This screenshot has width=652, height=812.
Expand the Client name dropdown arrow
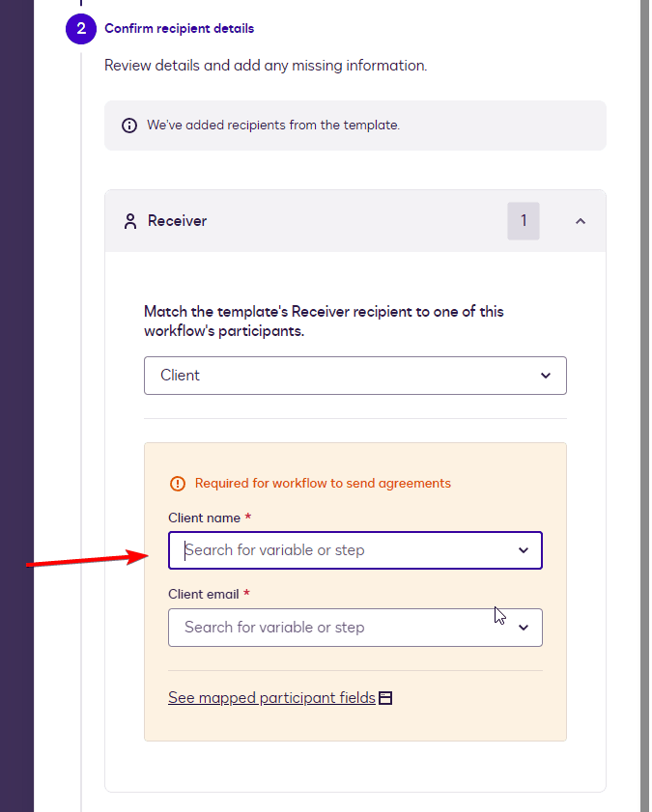(x=524, y=550)
